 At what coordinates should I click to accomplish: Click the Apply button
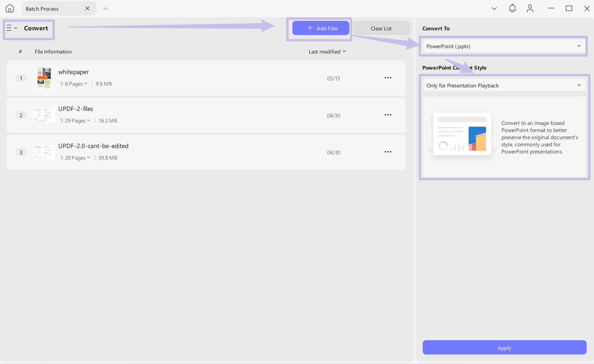pyautogui.click(x=504, y=348)
